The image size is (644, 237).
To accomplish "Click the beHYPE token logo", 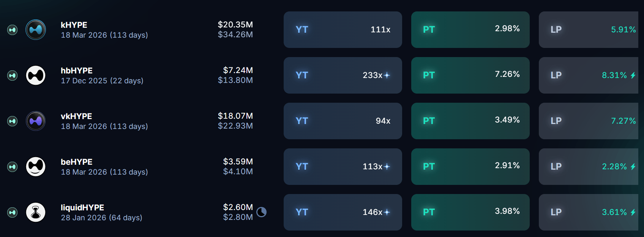I will [x=36, y=167].
